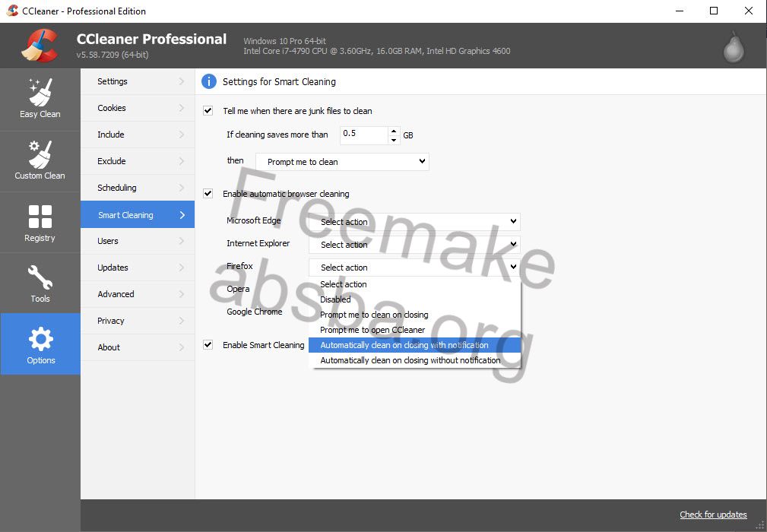Open the Advanced options page
767x532 pixels.
coord(138,294)
